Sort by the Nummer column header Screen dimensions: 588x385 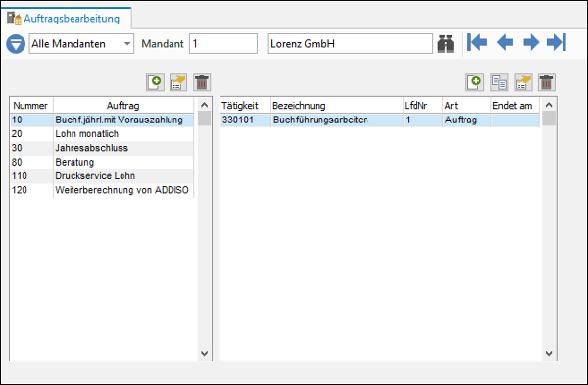pos(31,106)
